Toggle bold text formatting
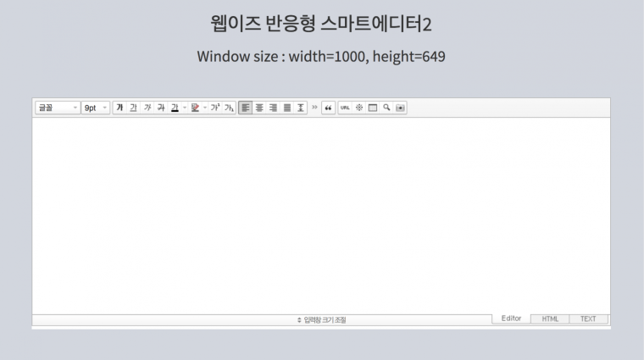Screen dimensions: 644x360 click(x=119, y=108)
